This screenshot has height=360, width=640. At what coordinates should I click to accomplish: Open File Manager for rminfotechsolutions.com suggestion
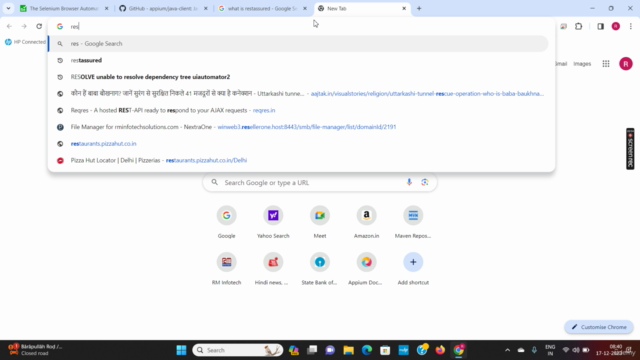point(298,127)
